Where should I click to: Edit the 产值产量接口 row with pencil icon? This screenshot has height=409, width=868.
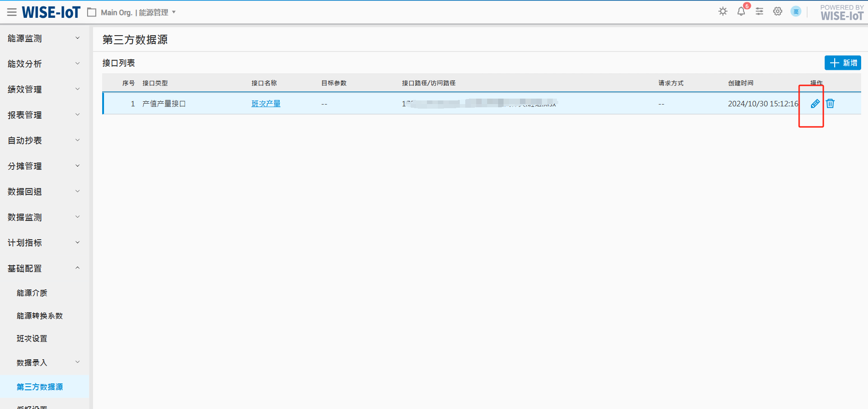[x=815, y=104]
